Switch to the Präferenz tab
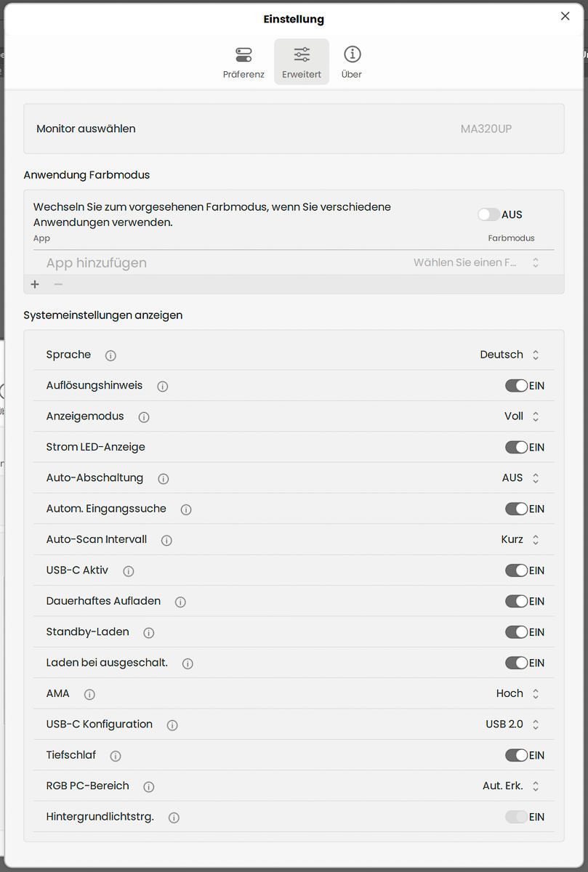Screen dimensions: 588x872 point(243,62)
